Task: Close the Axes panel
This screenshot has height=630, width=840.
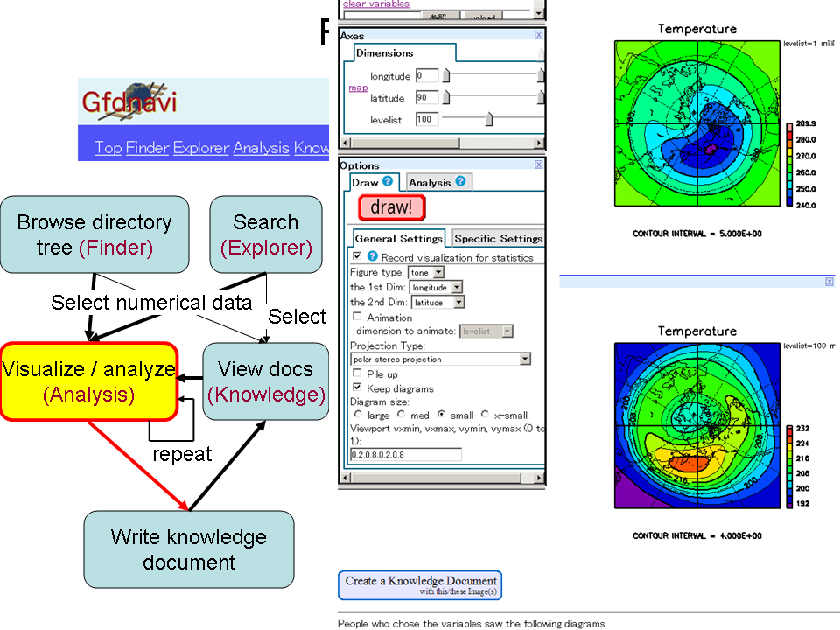Action: (538, 35)
